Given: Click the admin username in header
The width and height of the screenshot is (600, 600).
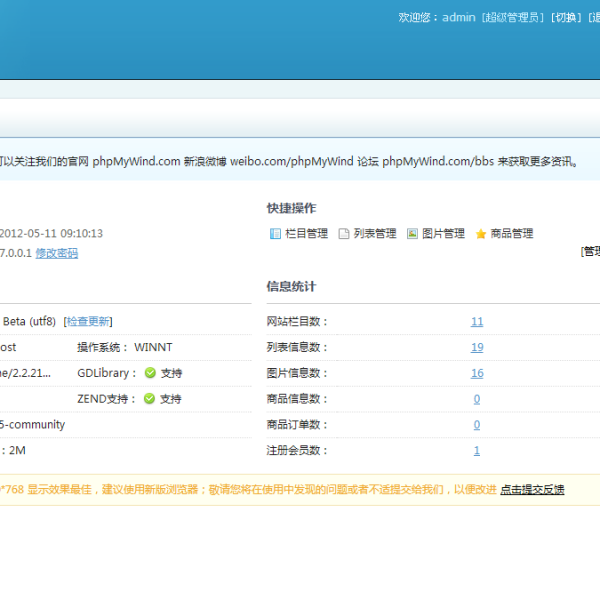Looking at the screenshot, I should pos(459,17).
